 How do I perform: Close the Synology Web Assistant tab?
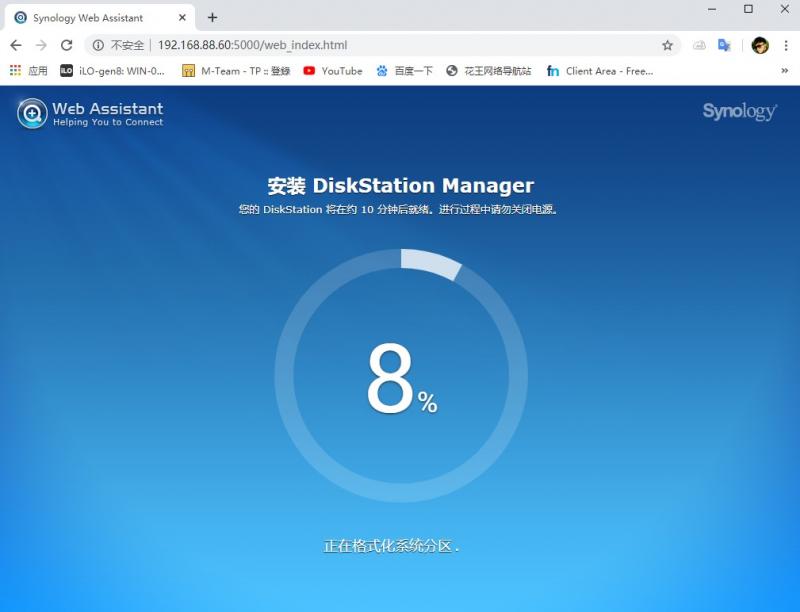(x=182, y=18)
